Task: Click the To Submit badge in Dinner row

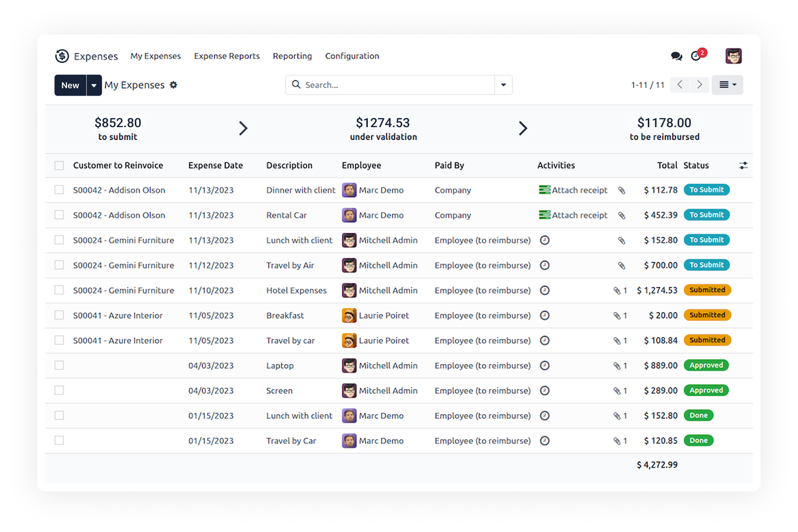Action: (x=707, y=190)
